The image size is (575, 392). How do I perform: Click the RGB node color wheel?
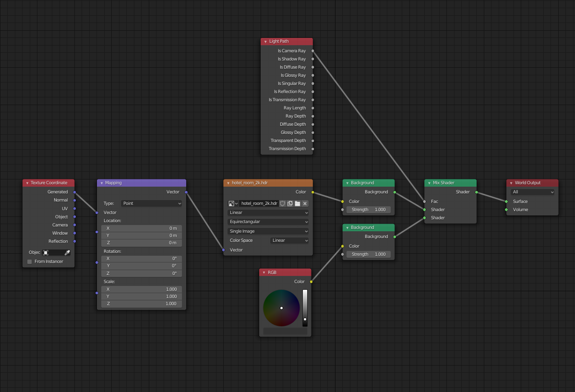click(x=281, y=308)
